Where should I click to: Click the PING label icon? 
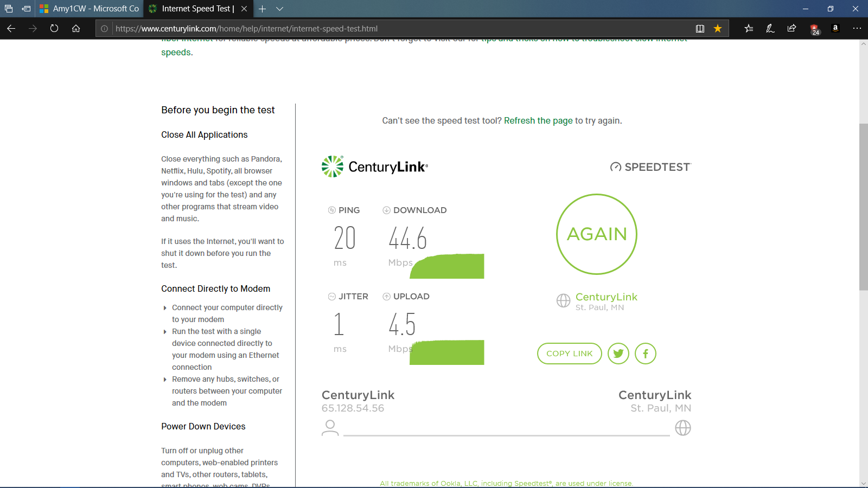point(332,210)
